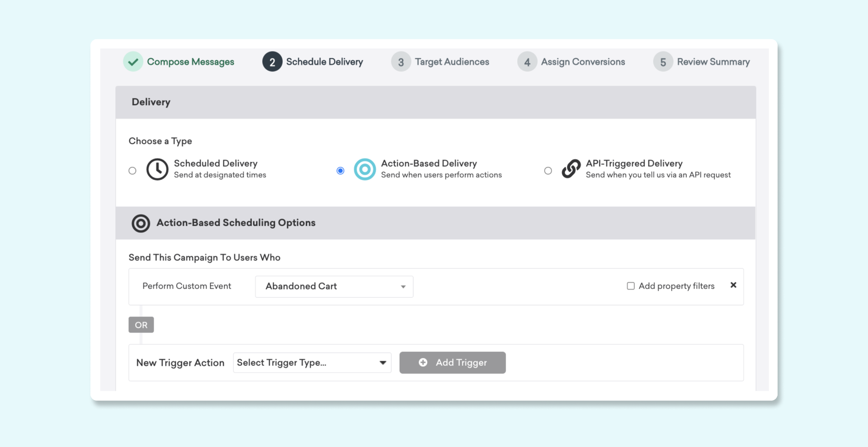Click the Scheduled Delivery clock icon
The image size is (868, 447).
(x=157, y=169)
